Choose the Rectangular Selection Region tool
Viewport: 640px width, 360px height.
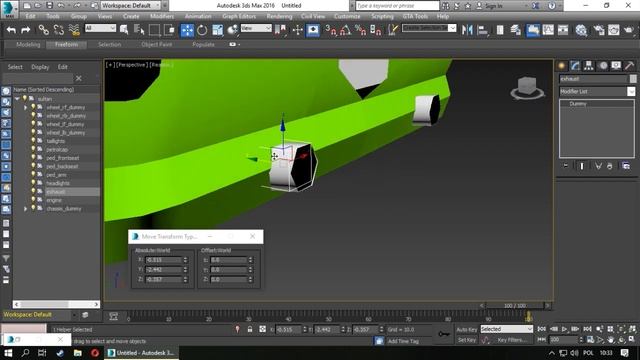[154, 30]
